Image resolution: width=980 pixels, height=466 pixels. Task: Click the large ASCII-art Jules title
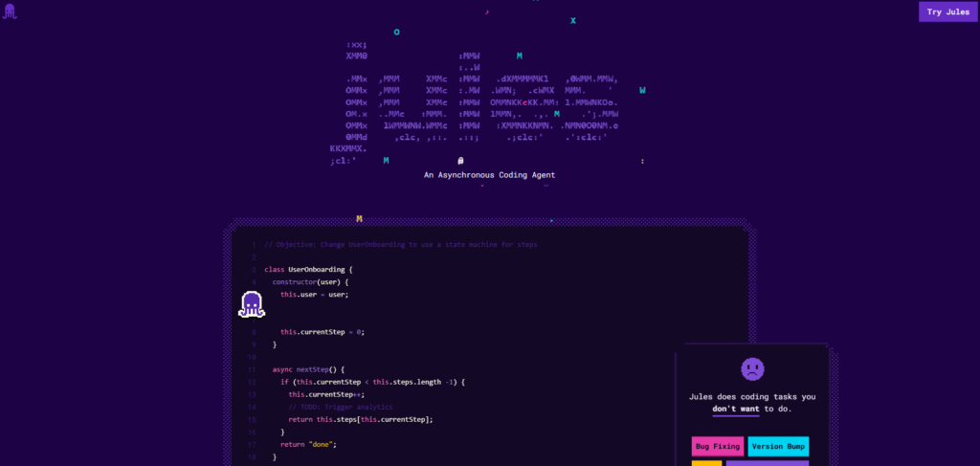[x=475, y=103]
